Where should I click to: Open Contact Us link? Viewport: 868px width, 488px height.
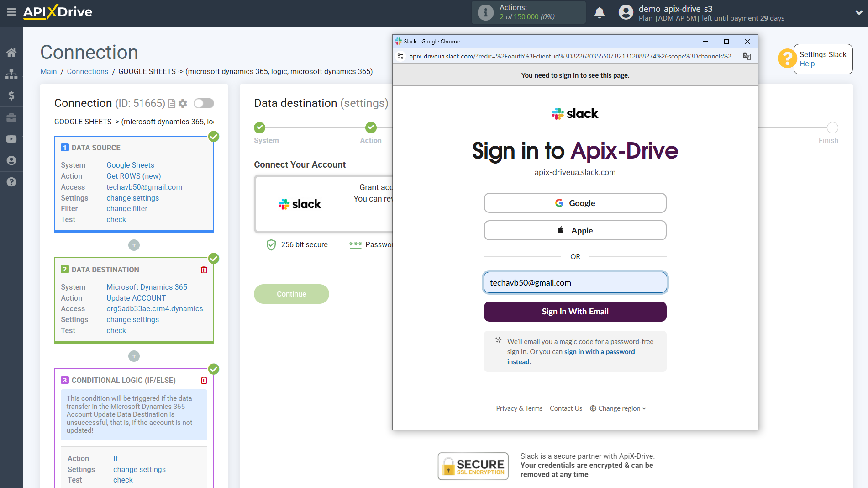(x=566, y=408)
